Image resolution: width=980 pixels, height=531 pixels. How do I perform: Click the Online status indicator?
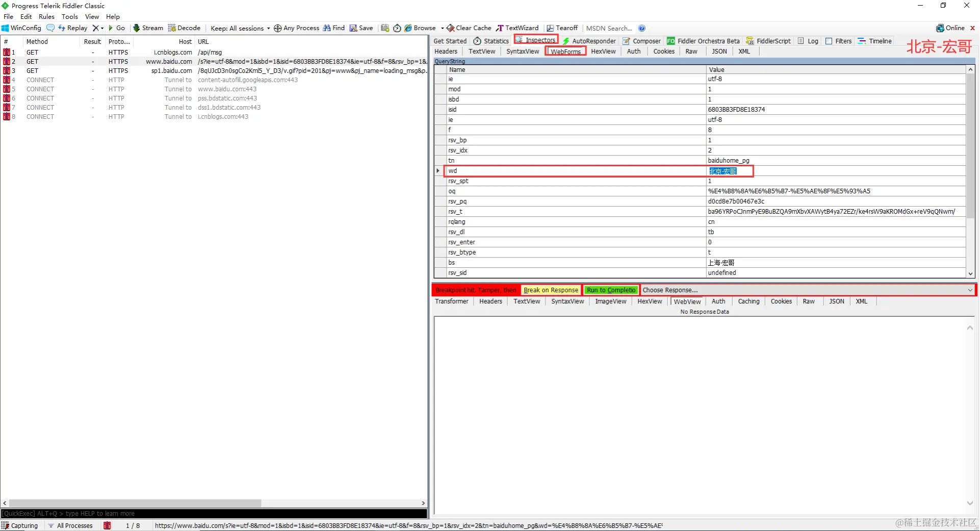950,28
